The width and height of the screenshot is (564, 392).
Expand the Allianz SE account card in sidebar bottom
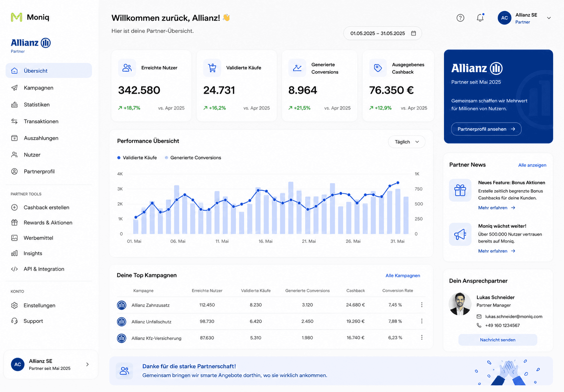[51, 364]
